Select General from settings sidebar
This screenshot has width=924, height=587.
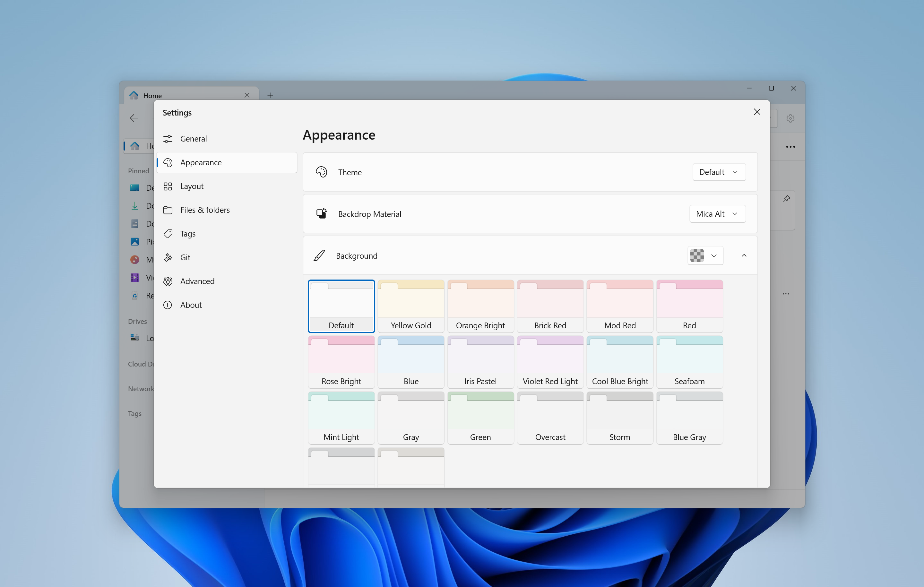pos(193,138)
